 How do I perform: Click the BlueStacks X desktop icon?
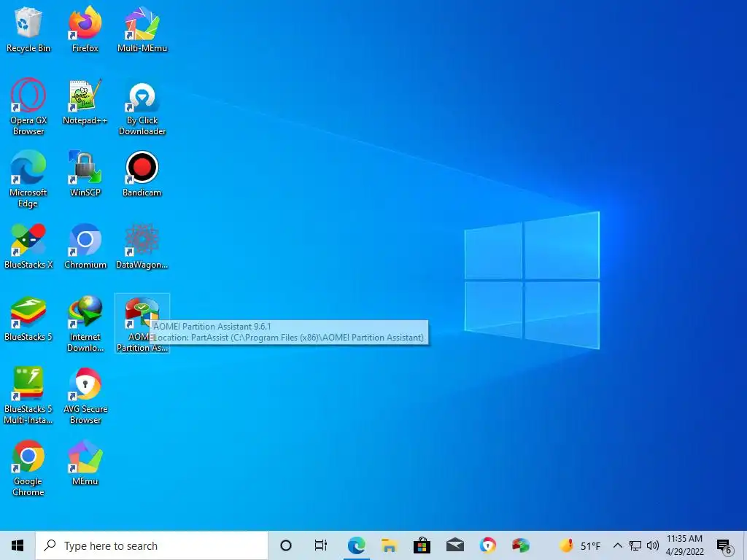coord(28,246)
